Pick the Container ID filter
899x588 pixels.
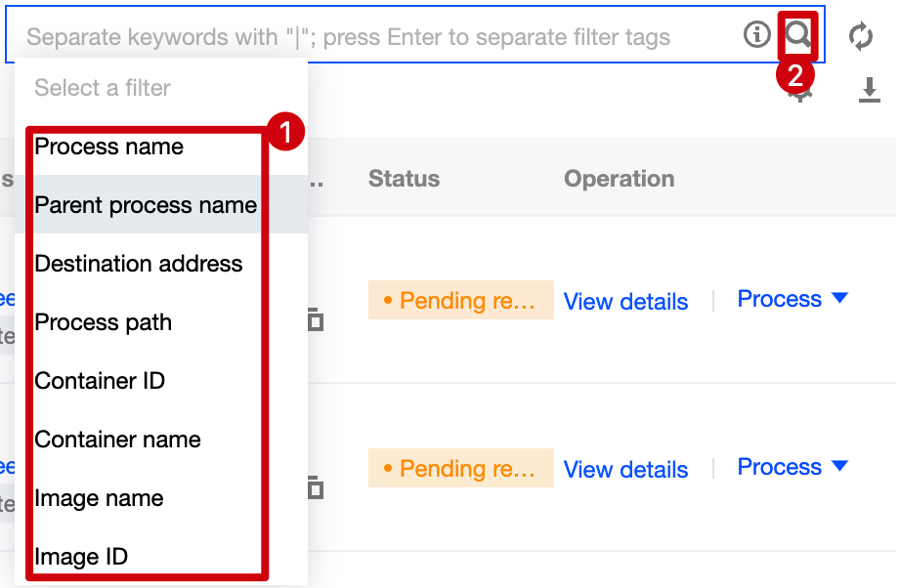point(100,381)
